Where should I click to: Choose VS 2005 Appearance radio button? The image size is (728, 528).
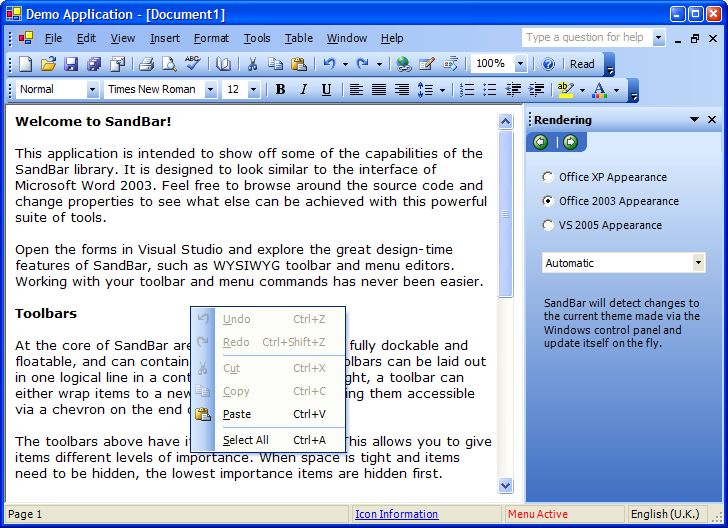[548, 225]
